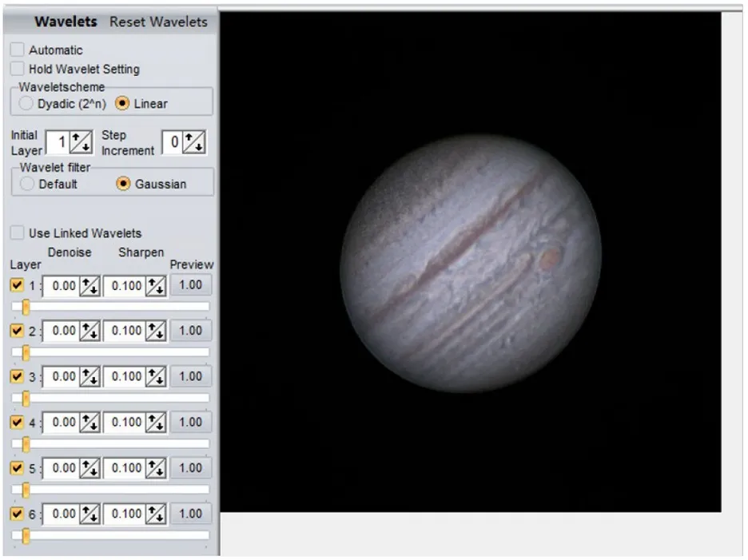Click Layer 3 Denoise 0.00 field

[61, 377]
